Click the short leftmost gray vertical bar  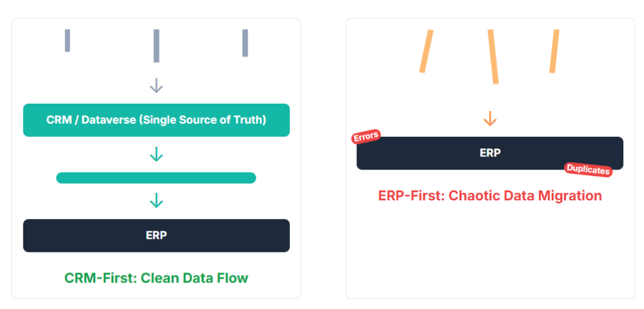tap(67, 40)
